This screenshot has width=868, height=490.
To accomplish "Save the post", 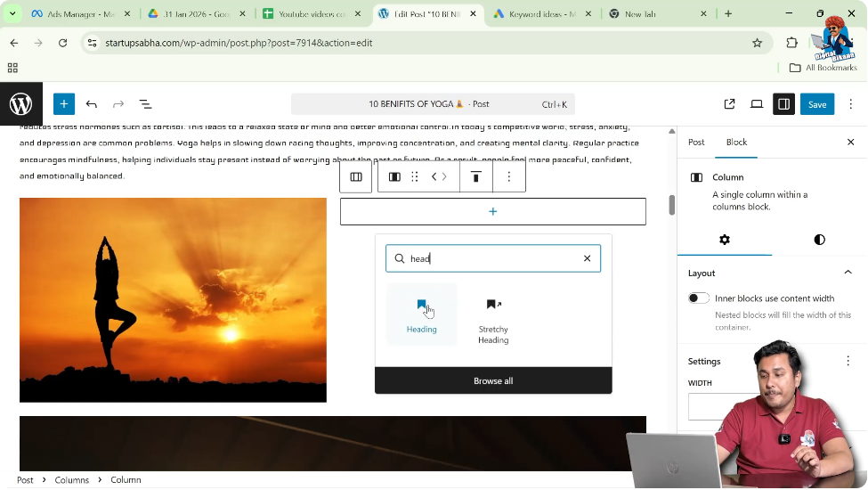I will pyautogui.click(x=817, y=104).
